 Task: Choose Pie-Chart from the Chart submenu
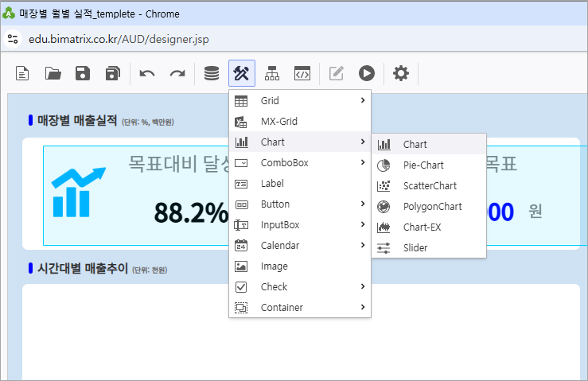coord(423,165)
